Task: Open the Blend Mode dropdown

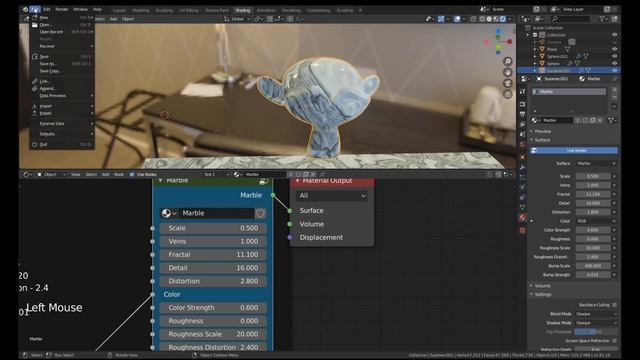Action: pos(596,314)
